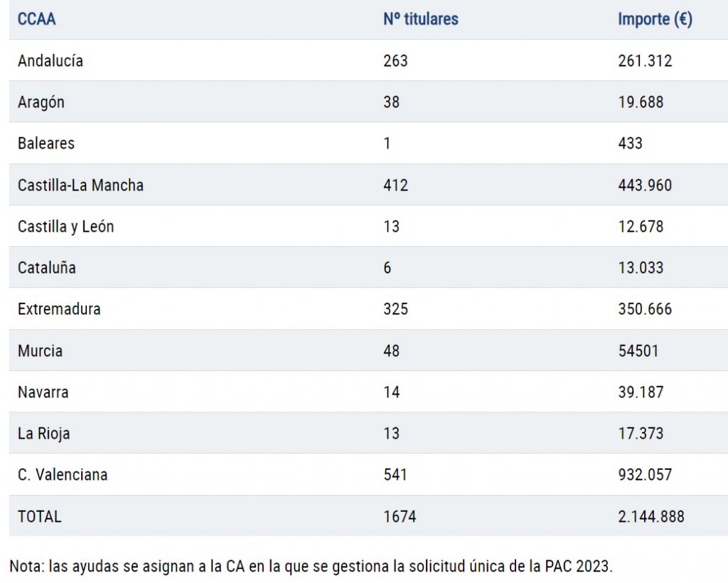Click the Castilla-La Mancha cell
This screenshot has height=583, width=728.
[80, 186]
